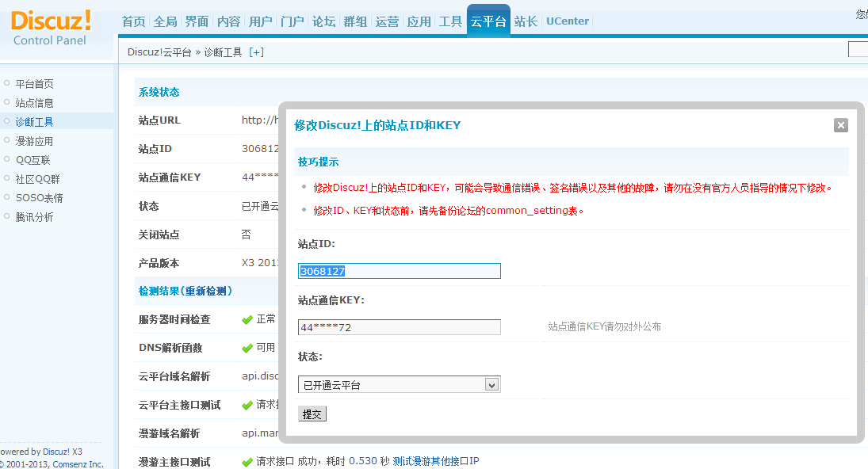
Task: Open the 界面 top menu
Action: coord(197,21)
